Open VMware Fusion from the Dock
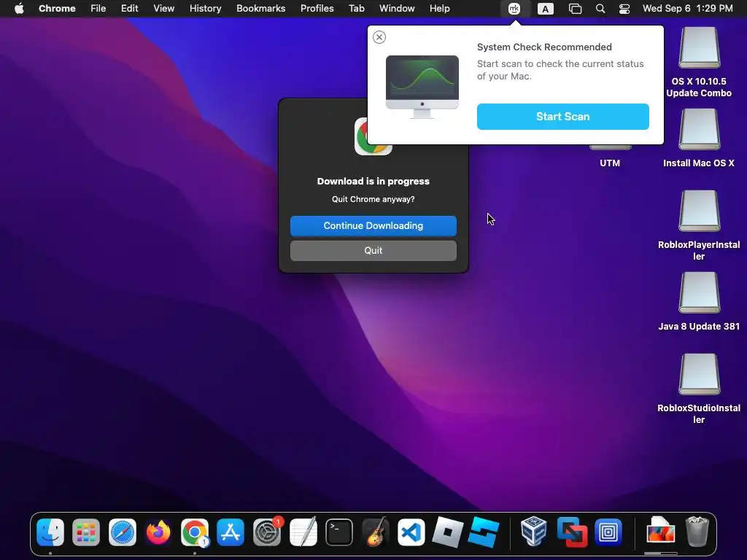The image size is (747, 560). coord(572,532)
